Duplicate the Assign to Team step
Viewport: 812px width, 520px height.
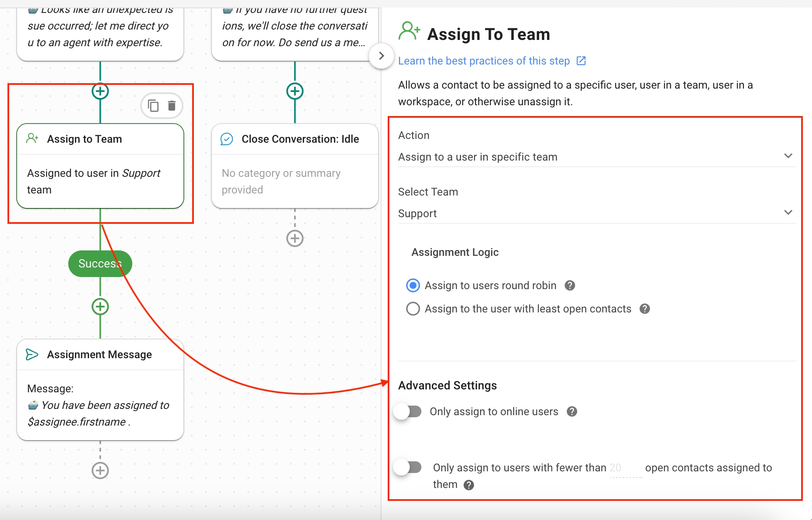(153, 106)
